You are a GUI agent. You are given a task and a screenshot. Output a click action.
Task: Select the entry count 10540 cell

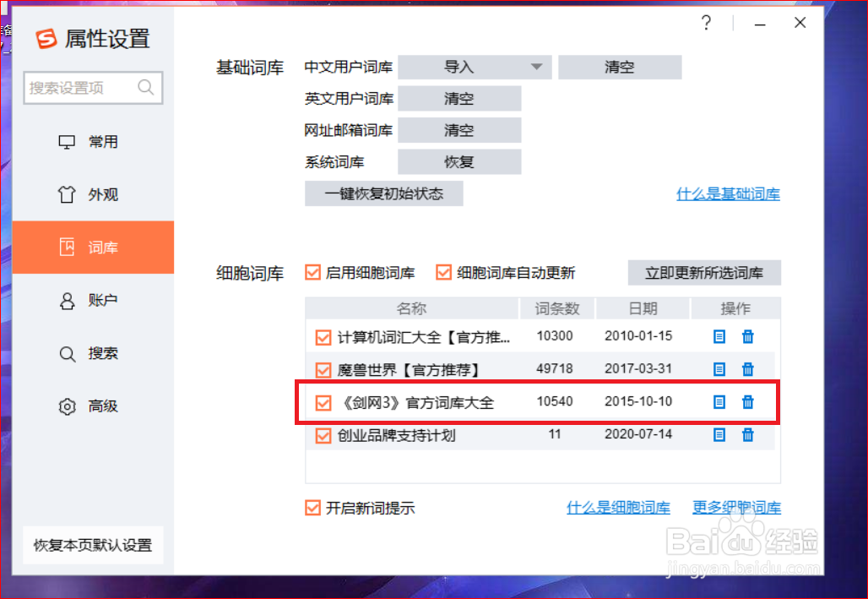click(x=555, y=401)
